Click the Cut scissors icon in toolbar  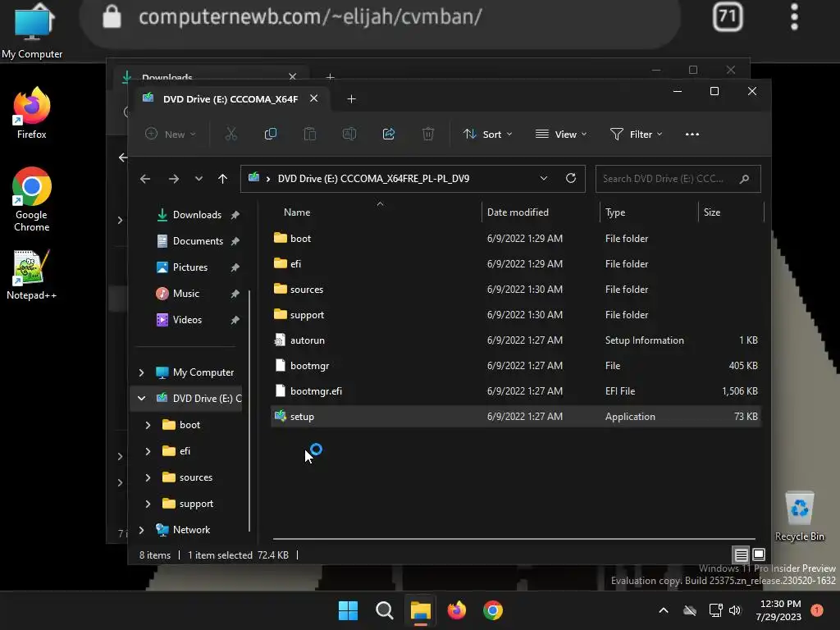pos(231,134)
